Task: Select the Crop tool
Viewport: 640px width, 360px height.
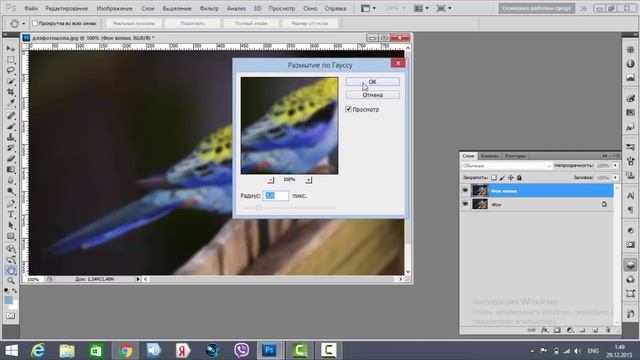Action: tap(11, 92)
